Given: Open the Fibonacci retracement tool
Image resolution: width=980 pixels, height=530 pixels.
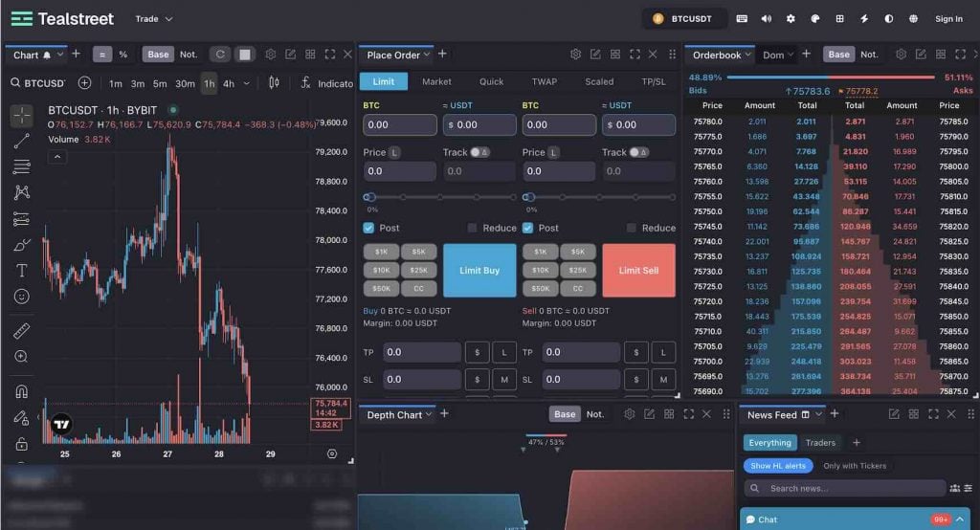Looking at the screenshot, I should (21, 166).
